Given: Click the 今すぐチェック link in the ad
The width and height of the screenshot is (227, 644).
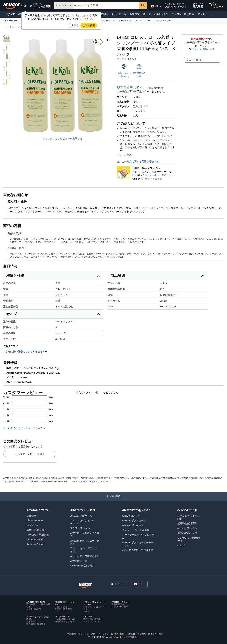Looking at the screenshot, I should 153,179.
